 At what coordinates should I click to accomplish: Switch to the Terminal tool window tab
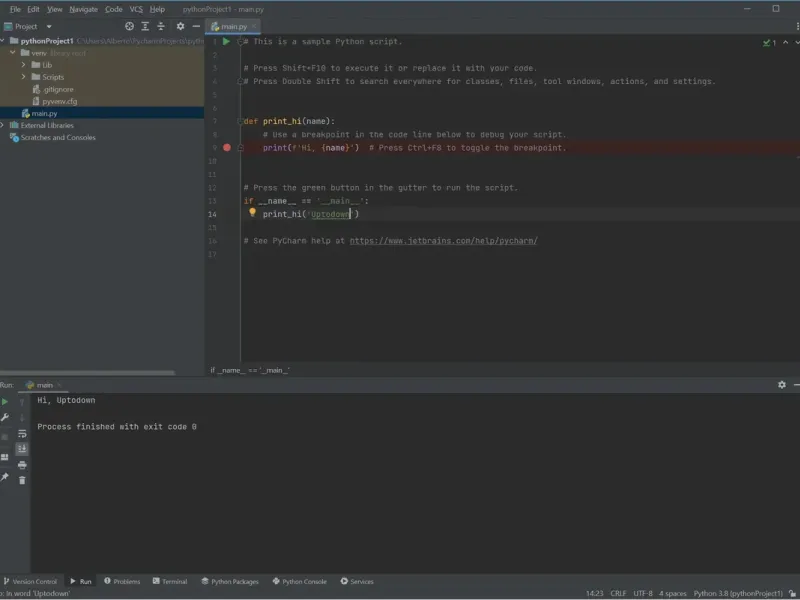169,581
